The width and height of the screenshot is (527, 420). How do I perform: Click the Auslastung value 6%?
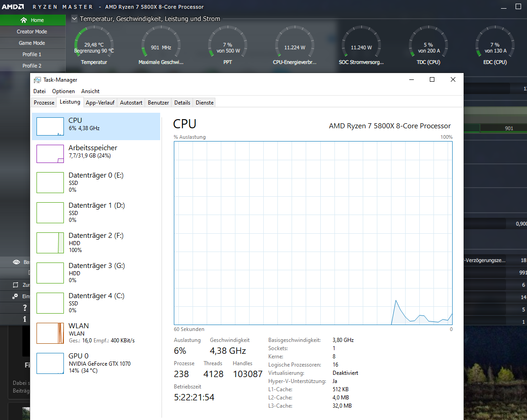pyautogui.click(x=180, y=351)
